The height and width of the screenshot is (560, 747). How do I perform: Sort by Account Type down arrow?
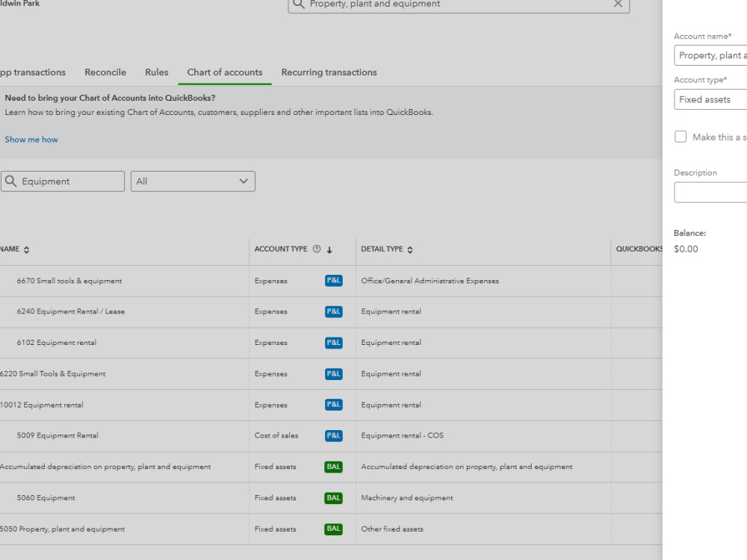click(x=329, y=249)
